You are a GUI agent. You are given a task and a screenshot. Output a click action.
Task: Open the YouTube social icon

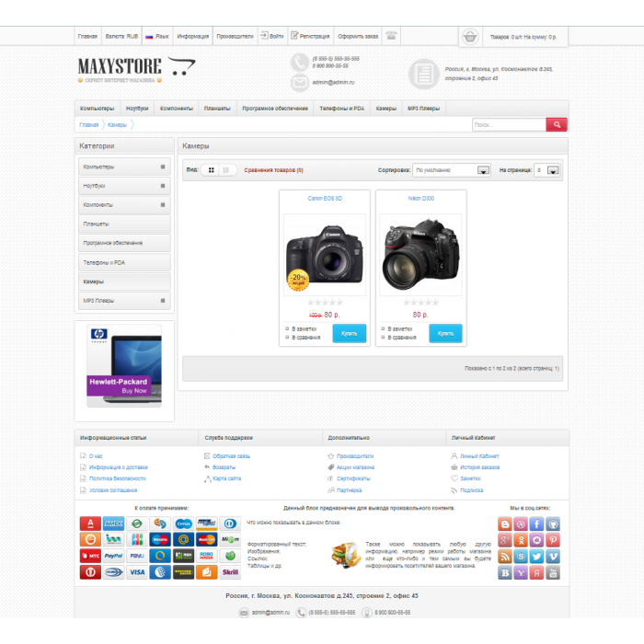[x=553, y=572]
